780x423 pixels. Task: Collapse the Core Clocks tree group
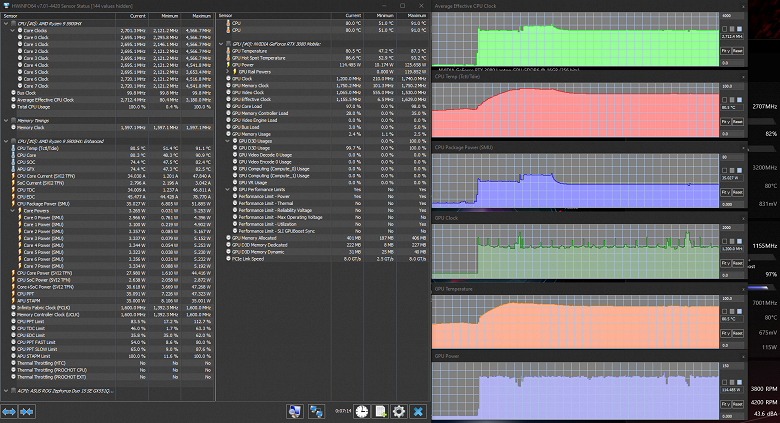[x=12, y=31]
